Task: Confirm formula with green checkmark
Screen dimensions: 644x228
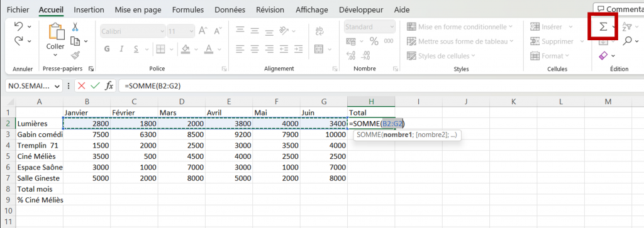Action: [95, 85]
